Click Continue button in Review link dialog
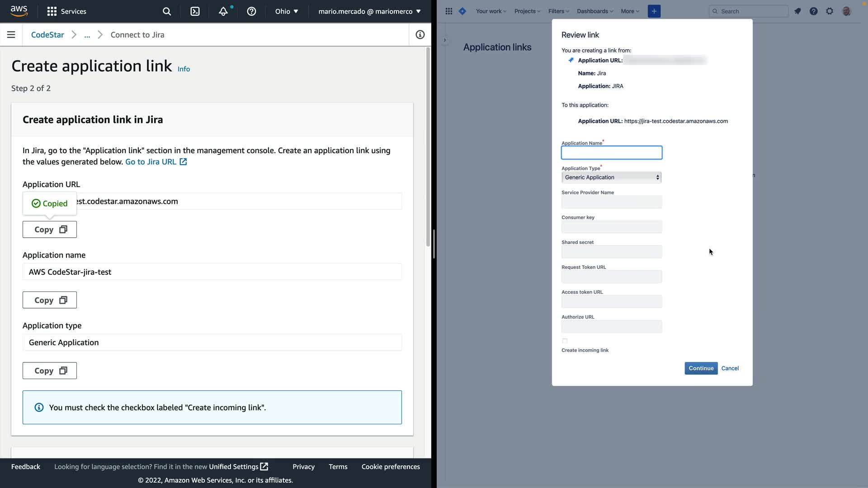This screenshot has height=488, width=868. tap(701, 368)
